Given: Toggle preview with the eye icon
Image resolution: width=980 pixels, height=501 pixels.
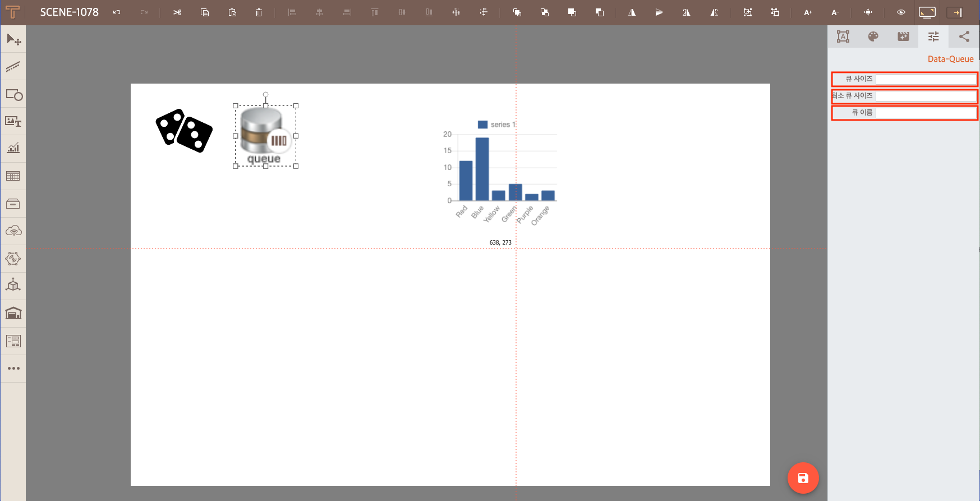Looking at the screenshot, I should 901,12.
